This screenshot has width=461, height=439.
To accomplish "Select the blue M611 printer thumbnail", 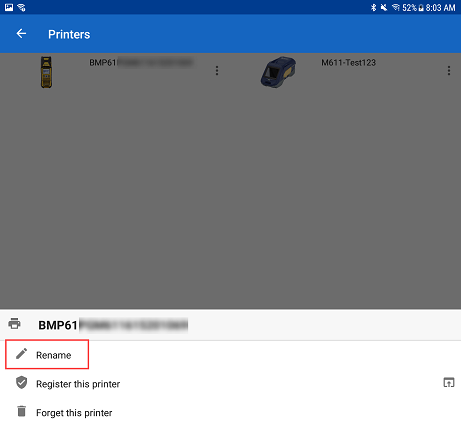I will click(278, 72).
